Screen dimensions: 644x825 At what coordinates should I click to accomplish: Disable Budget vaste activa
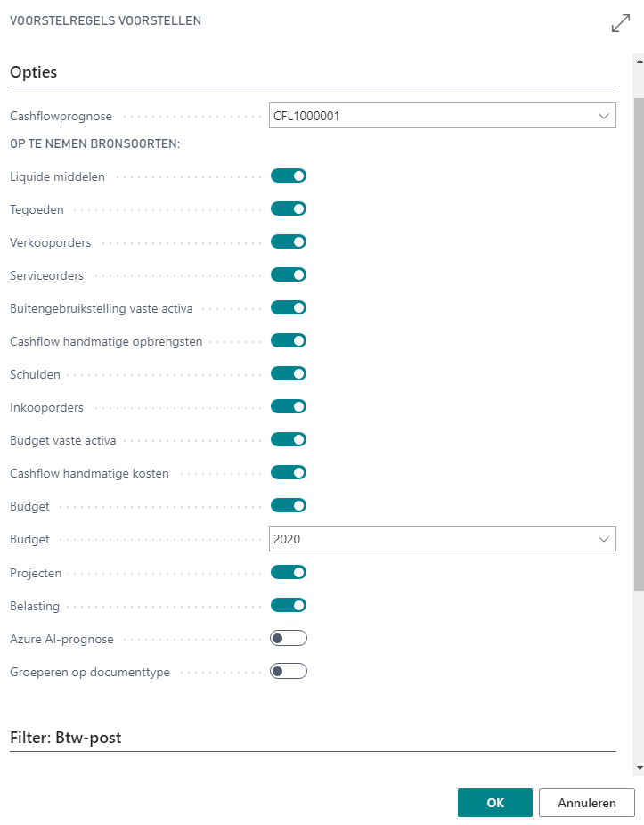(288, 439)
